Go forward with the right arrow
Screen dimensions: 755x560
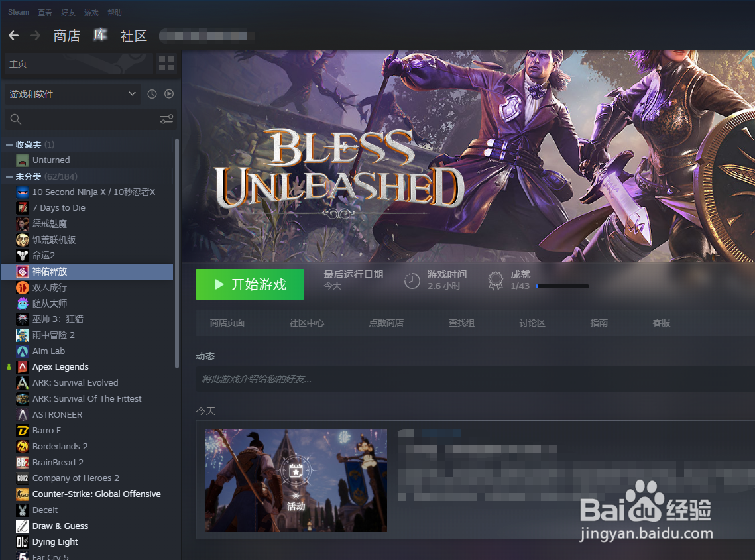point(35,36)
